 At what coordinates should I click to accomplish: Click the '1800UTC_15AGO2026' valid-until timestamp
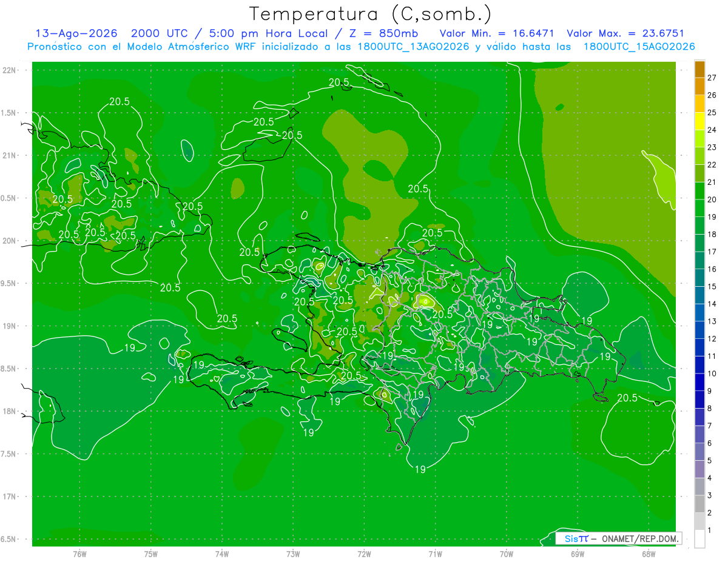(639, 47)
